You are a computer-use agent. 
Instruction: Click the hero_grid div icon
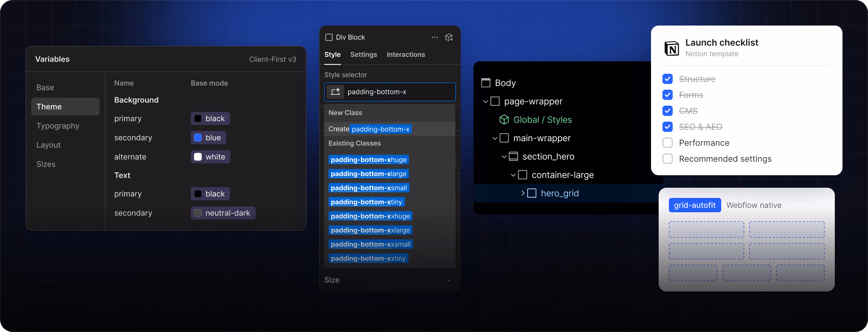click(531, 193)
